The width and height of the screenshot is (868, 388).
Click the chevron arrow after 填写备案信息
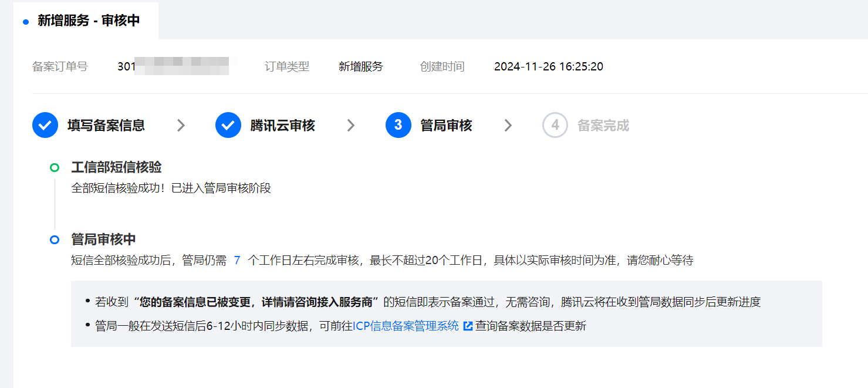click(181, 125)
